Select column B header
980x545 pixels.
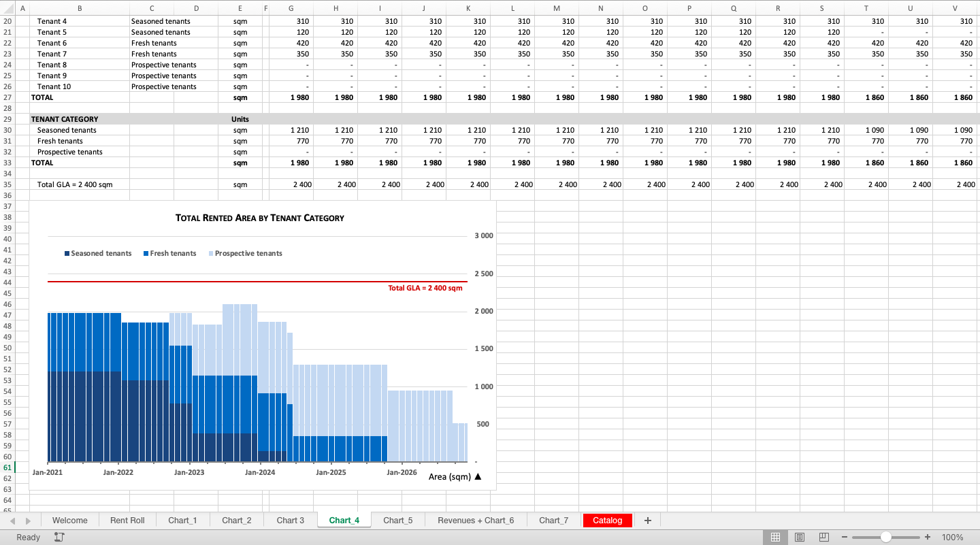tap(80, 8)
